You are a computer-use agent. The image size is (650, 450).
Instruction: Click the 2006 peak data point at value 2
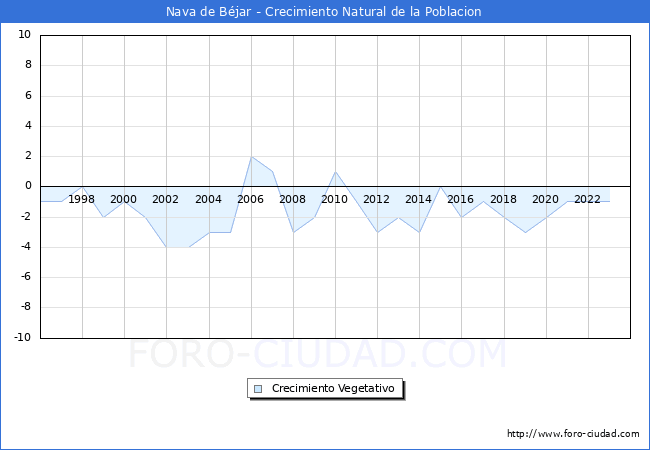pyautogui.click(x=251, y=157)
